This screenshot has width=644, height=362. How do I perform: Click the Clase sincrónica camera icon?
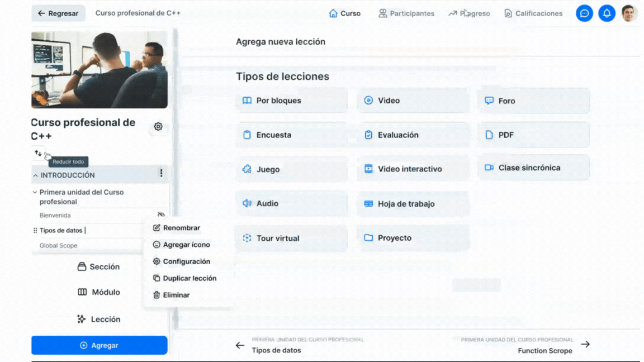pos(489,168)
